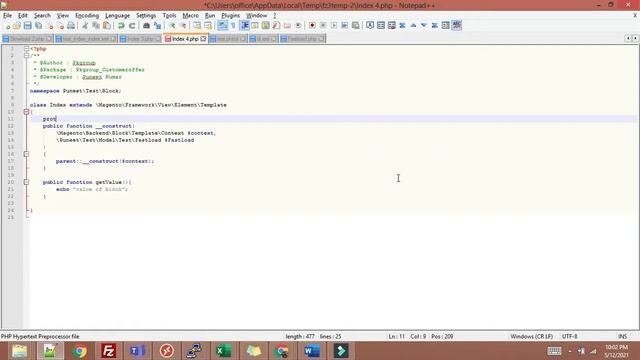
Task: Open the Replace dialog from the toolbar icon
Action: coord(157,26)
